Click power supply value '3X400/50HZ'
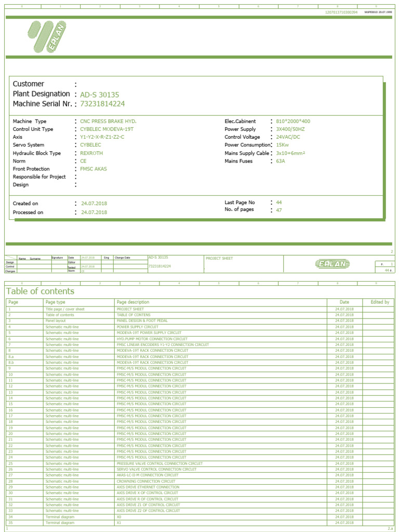The image size is (399, 532). coord(290,129)
